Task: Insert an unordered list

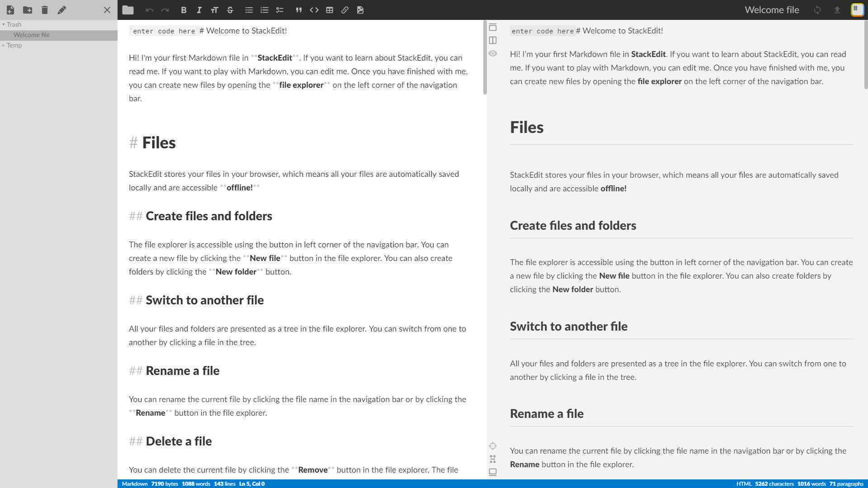Action: pos(249,10)
